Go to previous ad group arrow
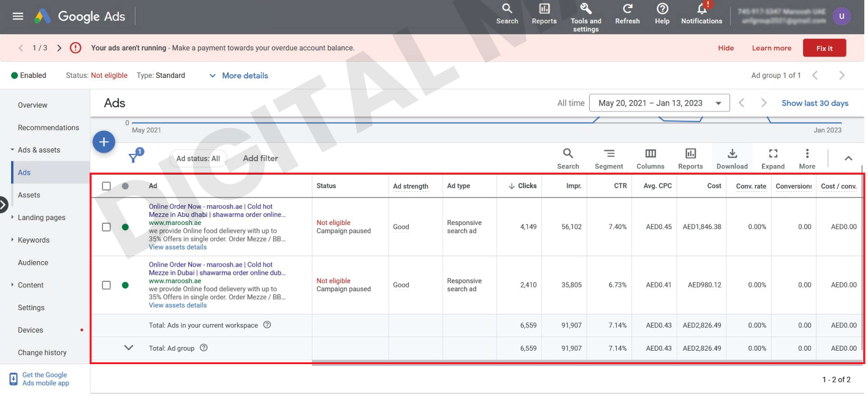Viewport: 868px width, 396px height. pos(815,75)
